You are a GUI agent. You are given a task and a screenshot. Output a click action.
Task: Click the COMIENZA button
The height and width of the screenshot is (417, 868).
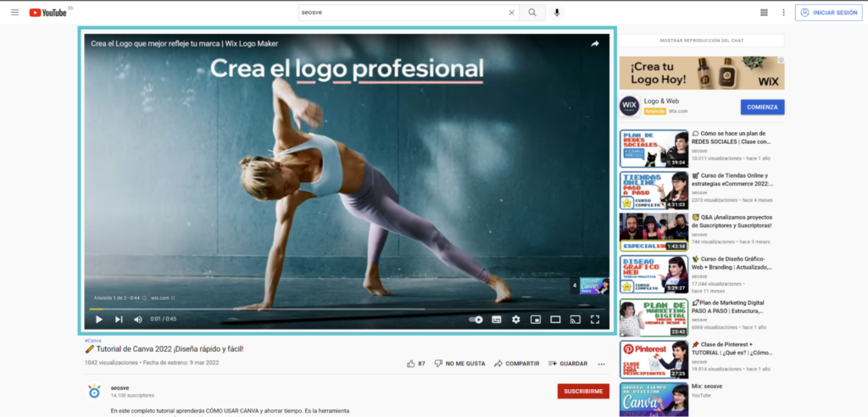tap(762, 107)
